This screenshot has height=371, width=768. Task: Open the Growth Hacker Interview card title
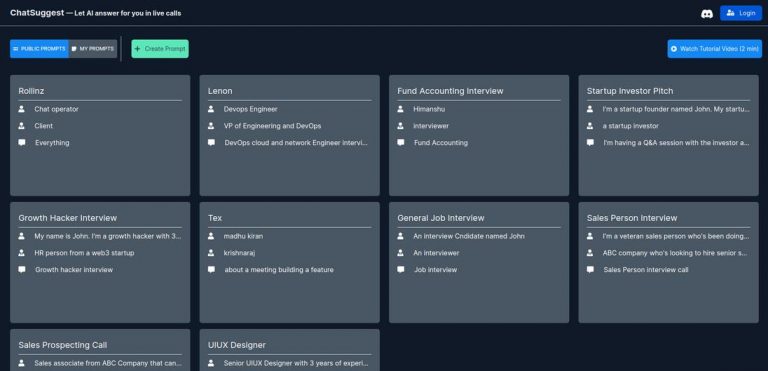(x=68, y=218)
